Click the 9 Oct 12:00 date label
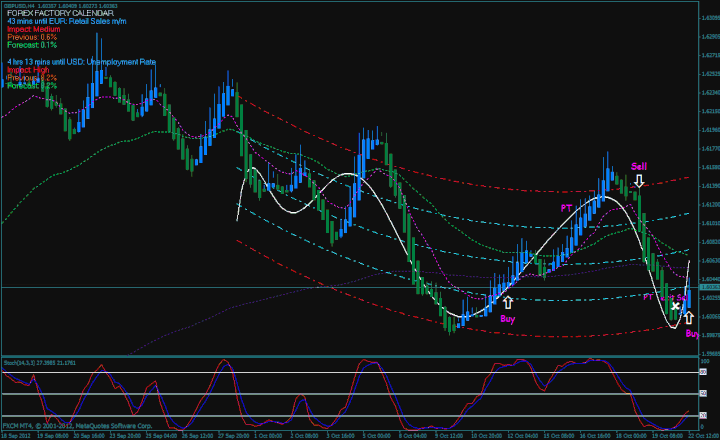 (449, 435)
